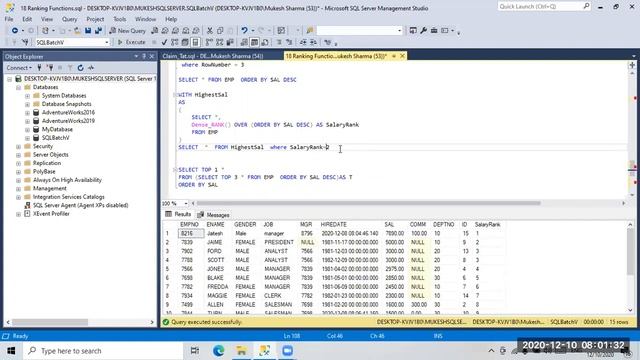640x360 pixels.
Task: Expand Integration Services Catalogs node
Action: click(x=18, y=197)
